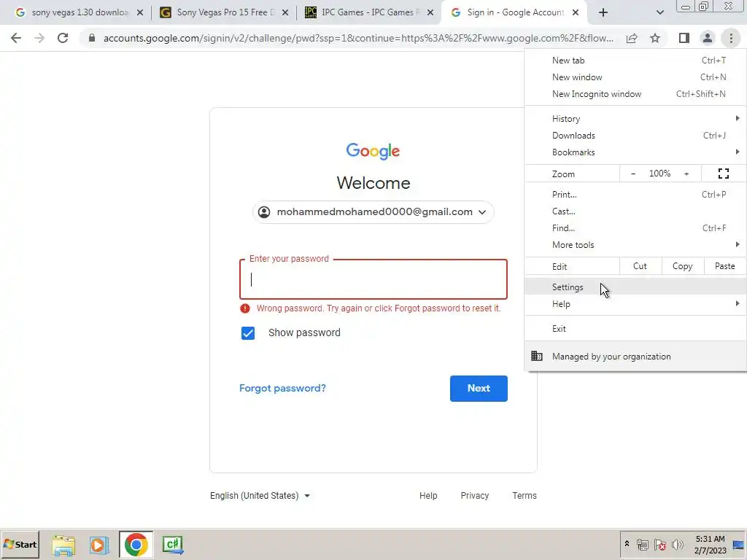Open the Help link in the footer
The width and height of the screenshot is (747, 560).
428,496
